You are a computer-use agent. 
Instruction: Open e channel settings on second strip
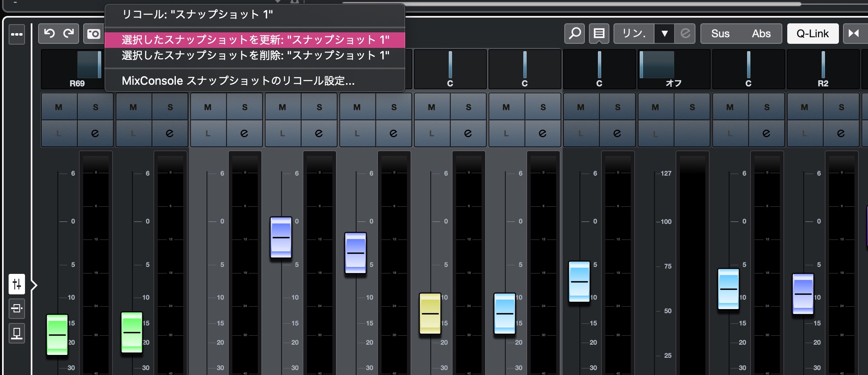tap(170, 133)
